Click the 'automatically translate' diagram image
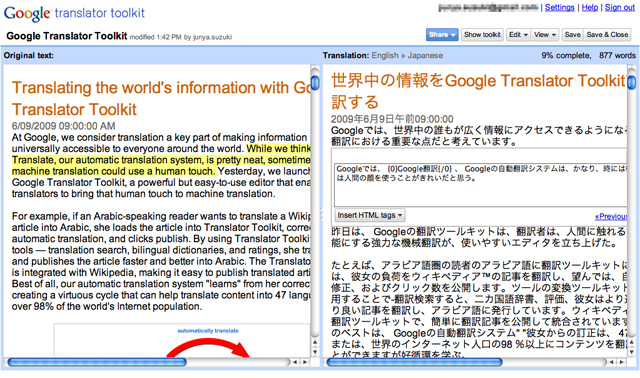This screenshot has height=378, width=640. click(182, 340)
